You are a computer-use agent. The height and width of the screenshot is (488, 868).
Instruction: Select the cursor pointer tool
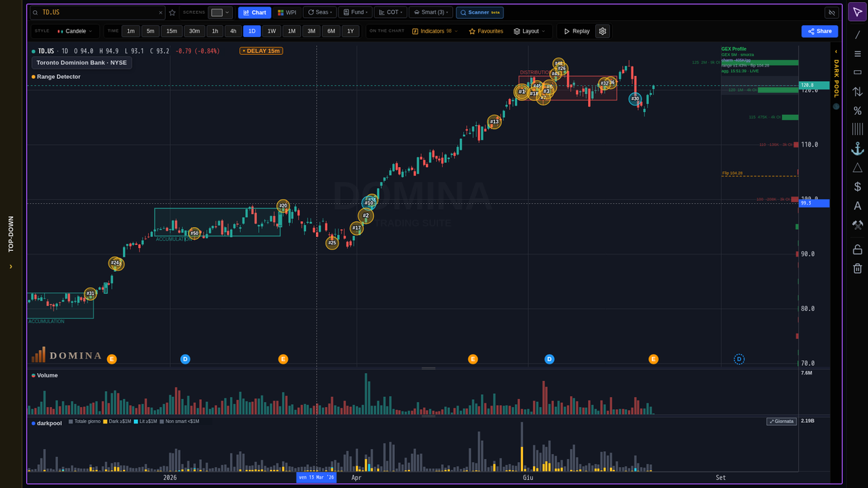coord(857,12)
